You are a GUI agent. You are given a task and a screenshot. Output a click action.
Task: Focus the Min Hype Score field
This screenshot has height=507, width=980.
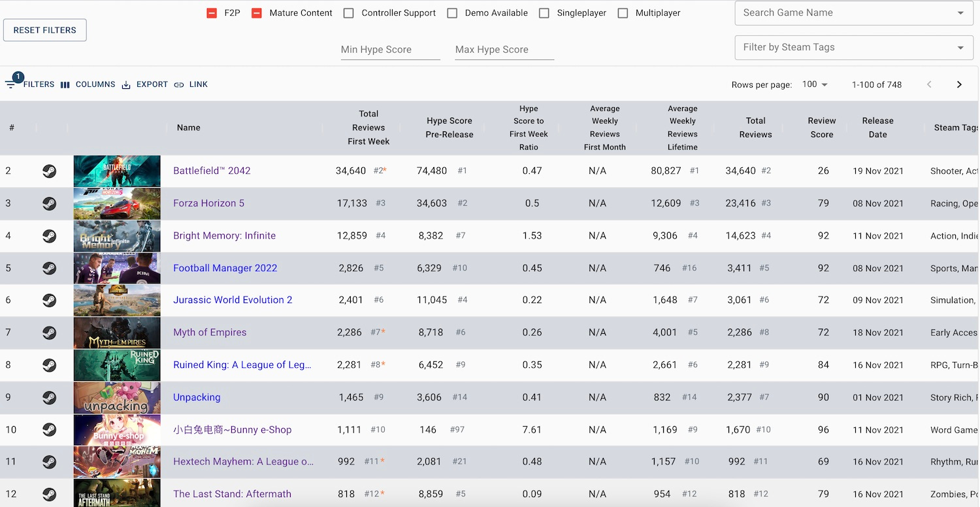[x=390, y=50]
